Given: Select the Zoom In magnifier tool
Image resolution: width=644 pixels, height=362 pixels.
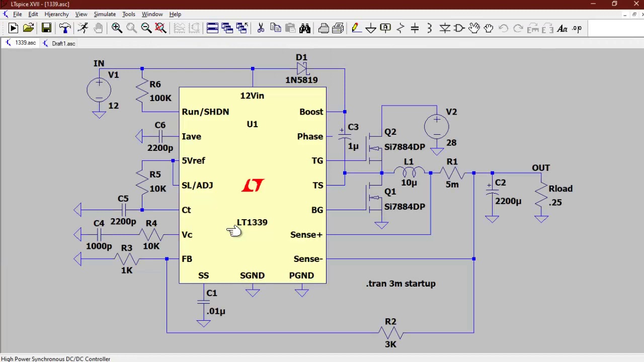Looking at the screenshot, I should click(x=117, y=29).
